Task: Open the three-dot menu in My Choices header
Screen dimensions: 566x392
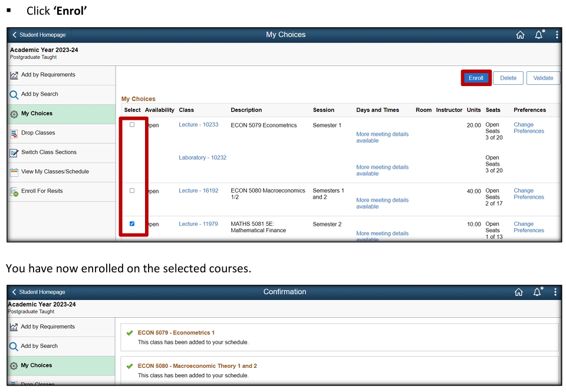Action: click(x=557, y=34)
